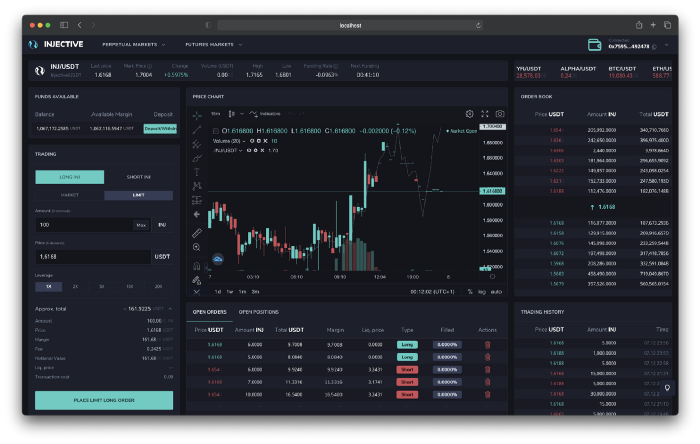Image resolution: width=700 pixels, height=444 pixels.
Task: Click the Deposit/Withdraw button
Action: [x=160, y=129]
